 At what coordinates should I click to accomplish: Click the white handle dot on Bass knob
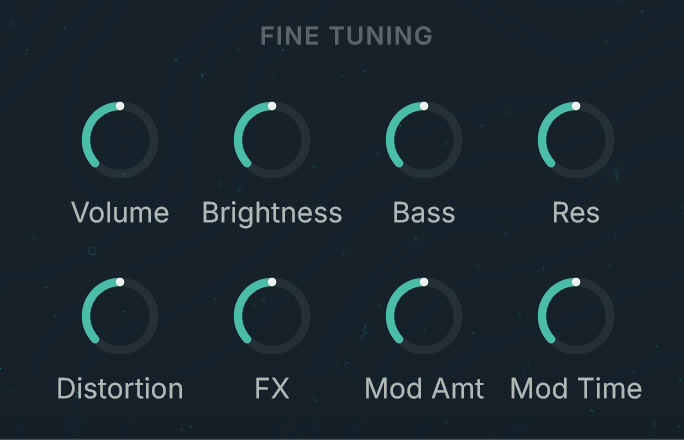click(x=424, y=105)
